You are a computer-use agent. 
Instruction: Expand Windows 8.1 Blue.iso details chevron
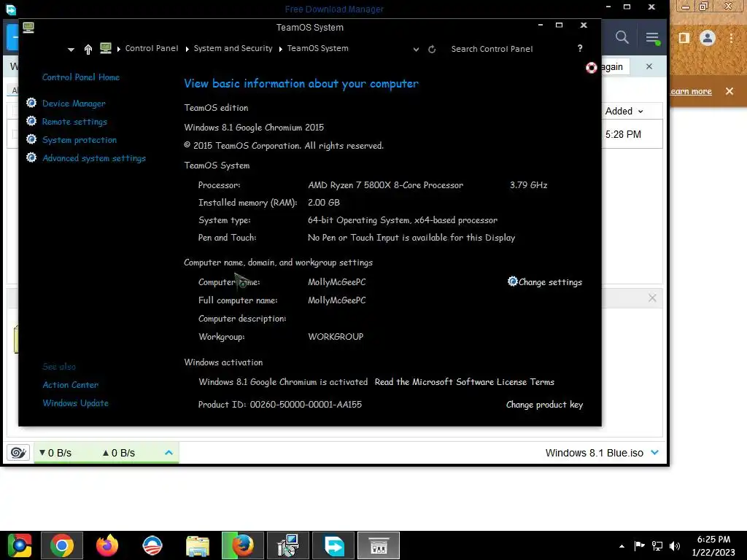pos(655,452)
